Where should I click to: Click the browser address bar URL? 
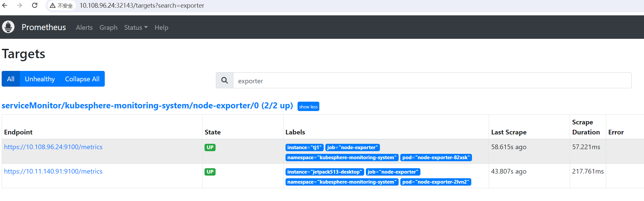point(142,6)
